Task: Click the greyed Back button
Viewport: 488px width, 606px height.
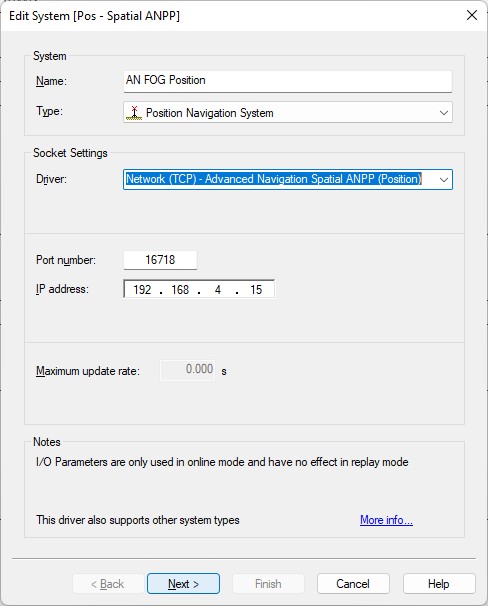Action: 108,584
